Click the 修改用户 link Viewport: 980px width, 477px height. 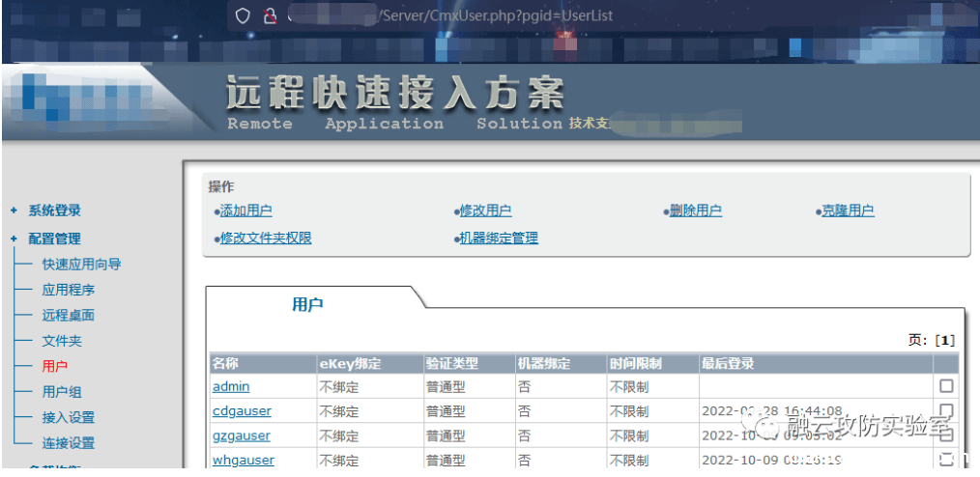(485, 211)
